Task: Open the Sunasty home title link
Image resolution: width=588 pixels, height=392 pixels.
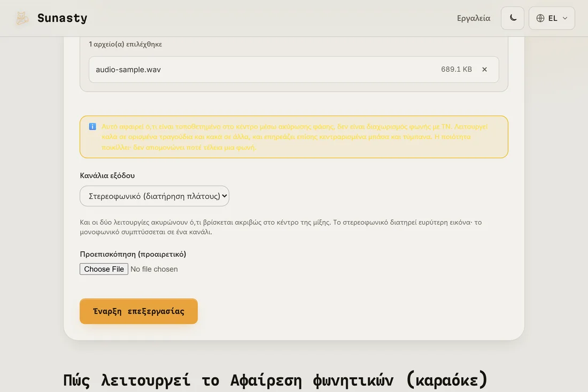Action: coord(62,18)
